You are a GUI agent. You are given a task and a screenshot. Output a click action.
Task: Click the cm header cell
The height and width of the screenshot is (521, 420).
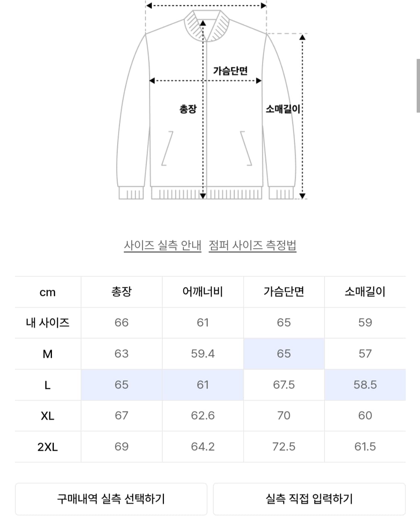47,293
